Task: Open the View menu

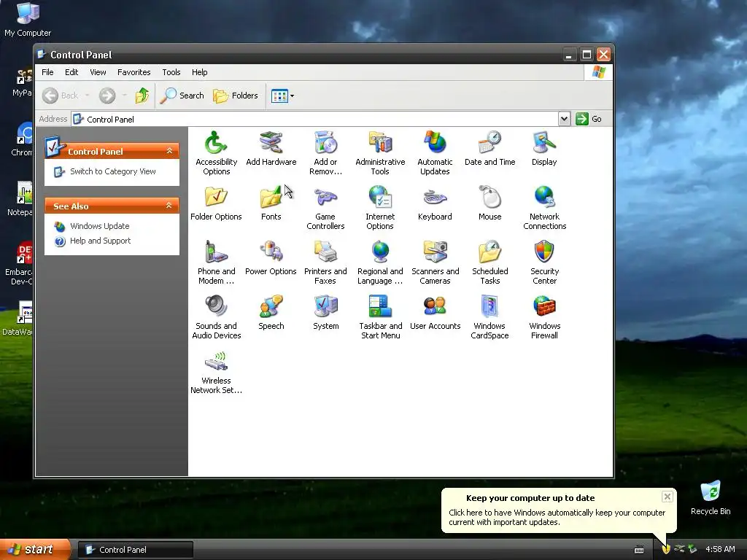Action: [98, 72]
